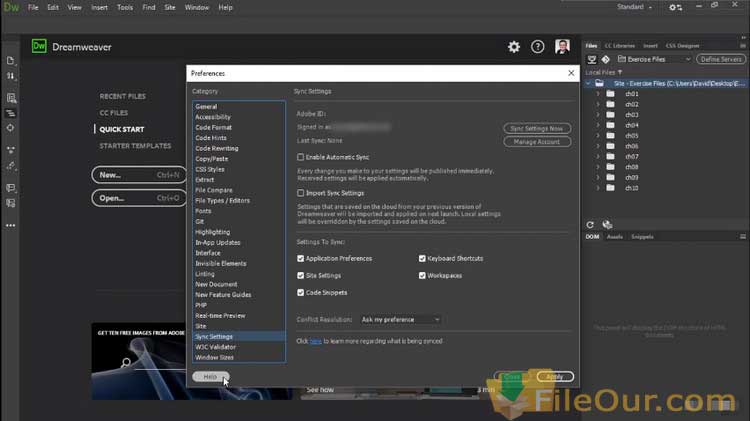Uncheck Application Preferences sync
Image resolution: width=750 pixels, height=421 pixels.
click(x=300, y=258)
